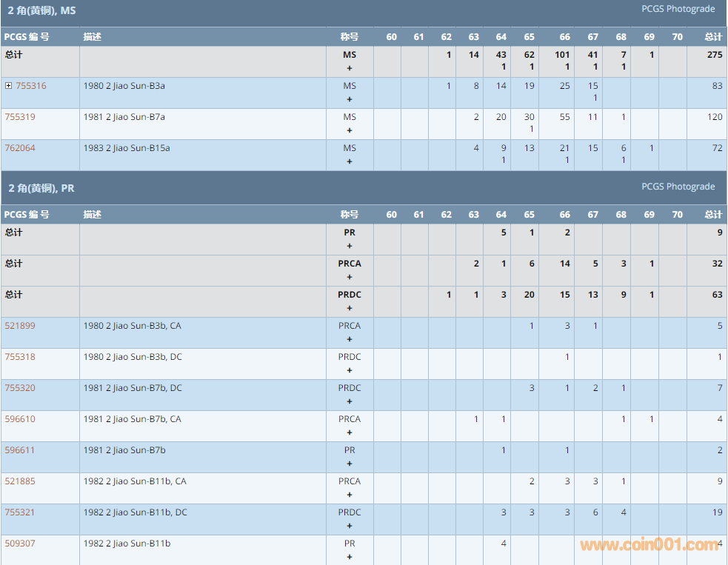Click count 25 in 1980 Sun-B3a row
This screenshot has height=565, width=728.
click(565, 86)
